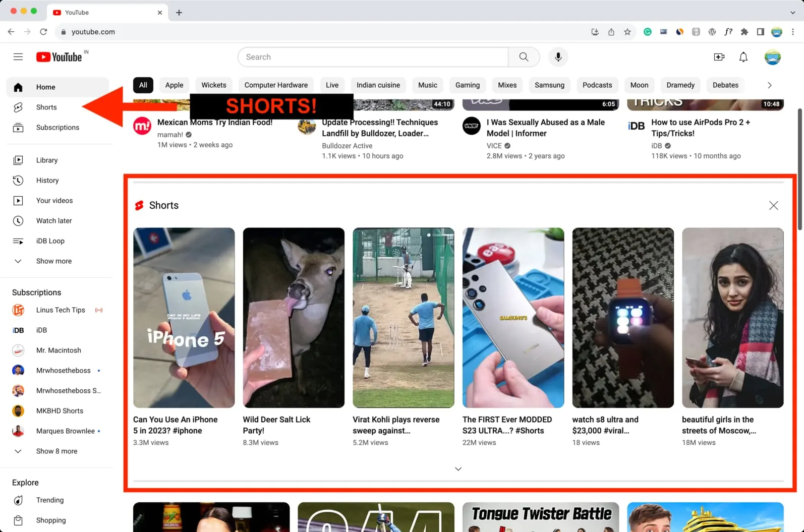Open Wild Deer Salt Lick Short thumbnail
The height and width of the screenshot is (532, 804).
pyautogui.click(x=294, y=318)
